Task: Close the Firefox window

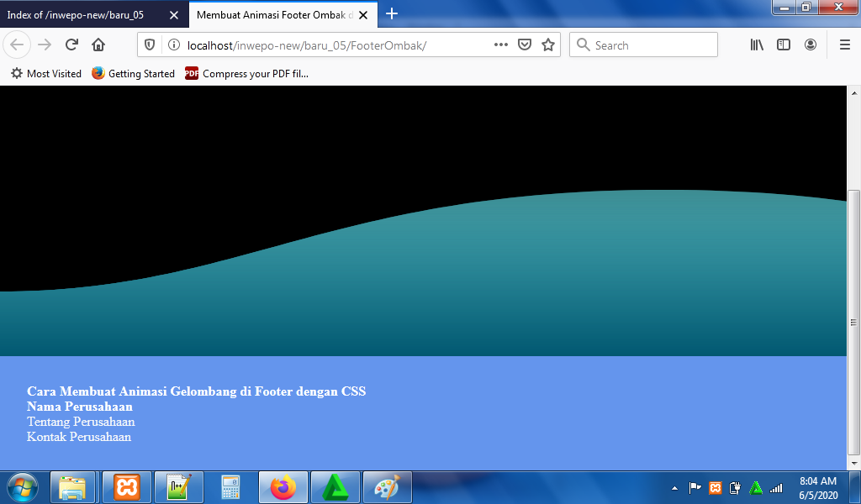Action: (838, 7)
